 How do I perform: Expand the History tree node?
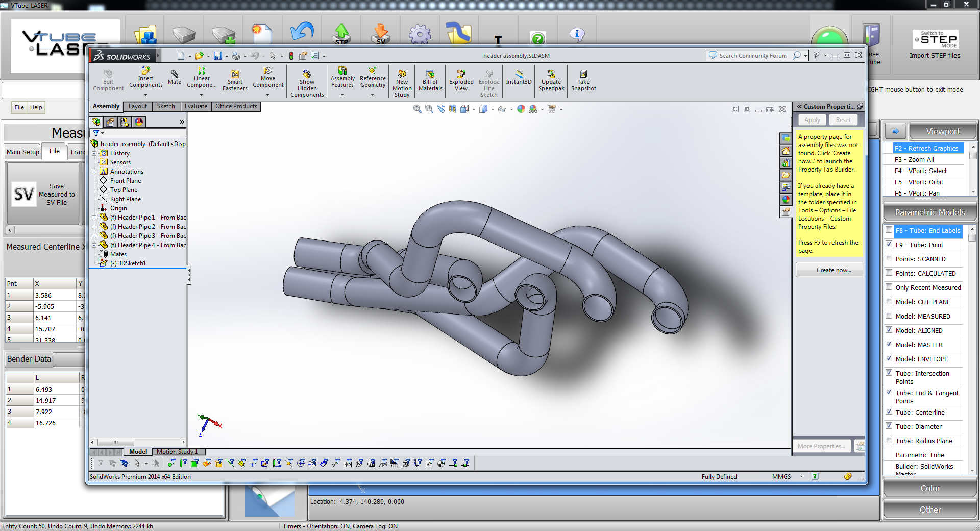click(94, 153)
